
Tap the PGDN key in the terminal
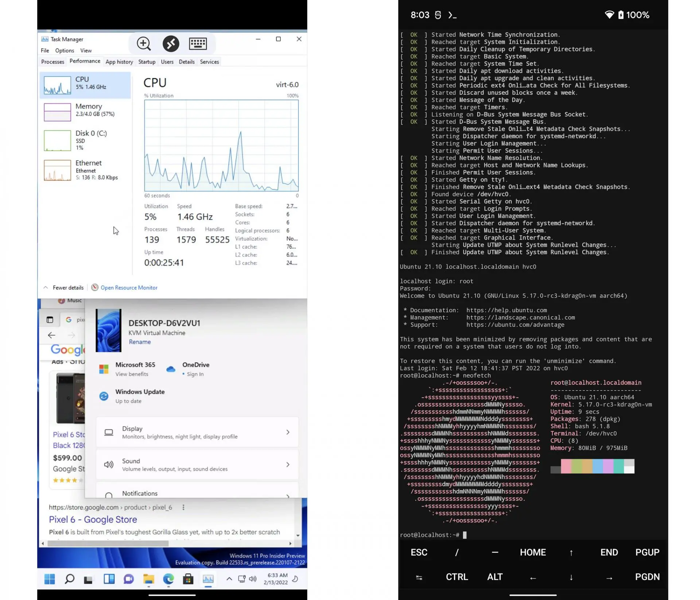coord(647,577)
